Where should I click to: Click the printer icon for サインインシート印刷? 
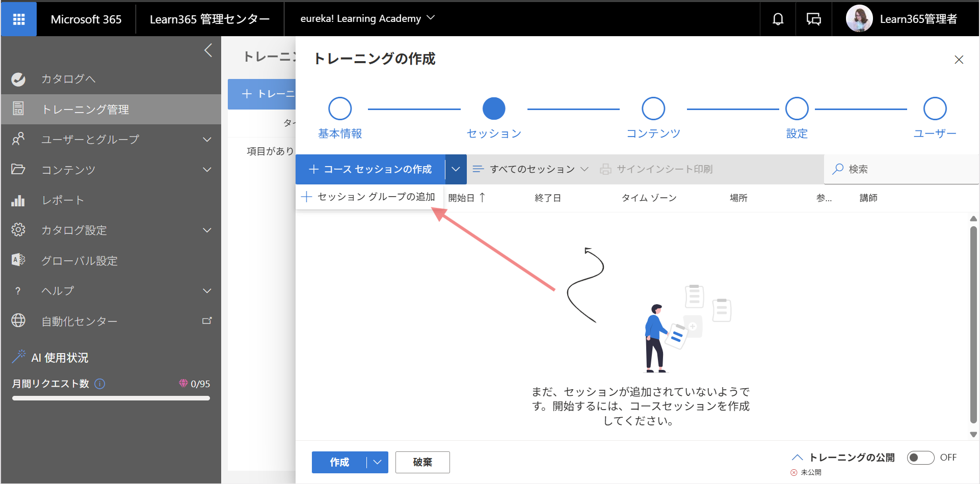(x=605, y=169)
